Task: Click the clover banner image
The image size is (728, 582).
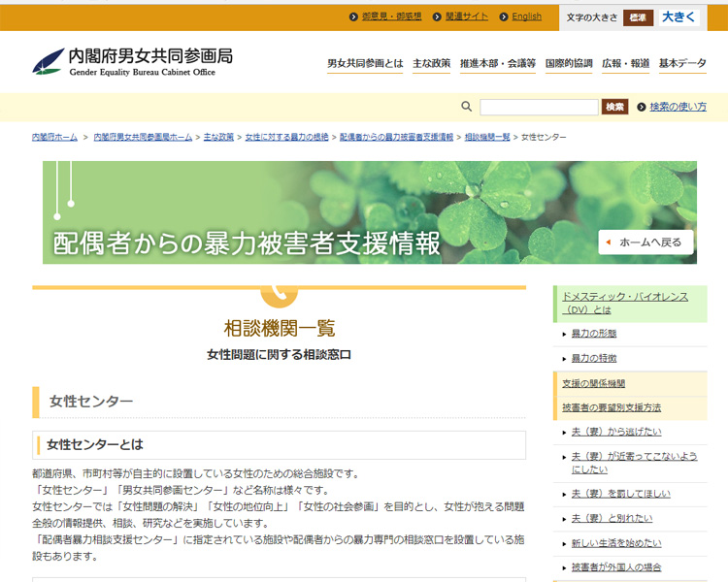Action: coord(370,212)
